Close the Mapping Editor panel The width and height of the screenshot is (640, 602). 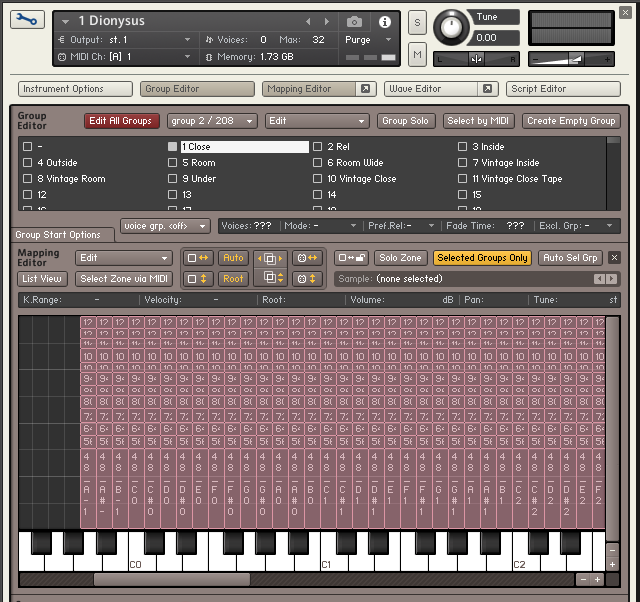pyautogui.click(x=614, y=258)
